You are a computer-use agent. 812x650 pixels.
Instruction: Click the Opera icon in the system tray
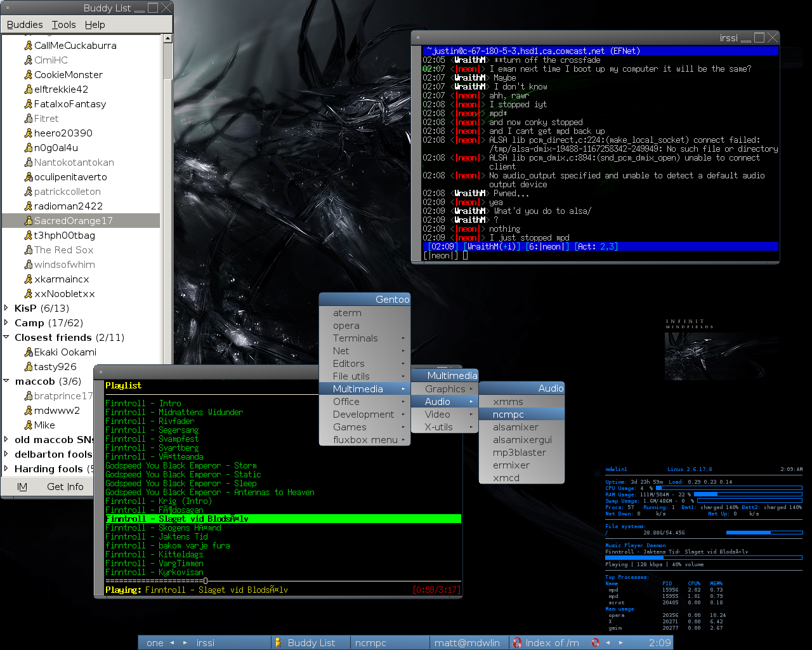pyautogui.click(x=595, y=642)
